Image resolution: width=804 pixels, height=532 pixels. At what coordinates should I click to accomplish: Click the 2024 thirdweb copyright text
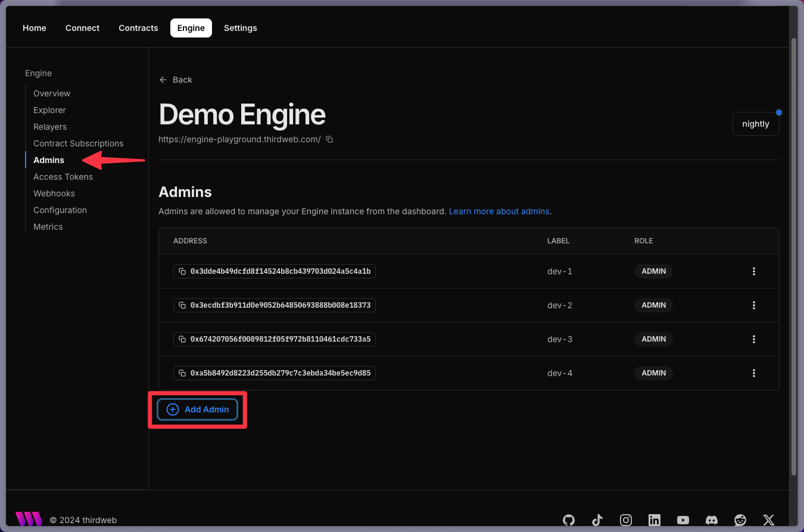click(83, 520)
